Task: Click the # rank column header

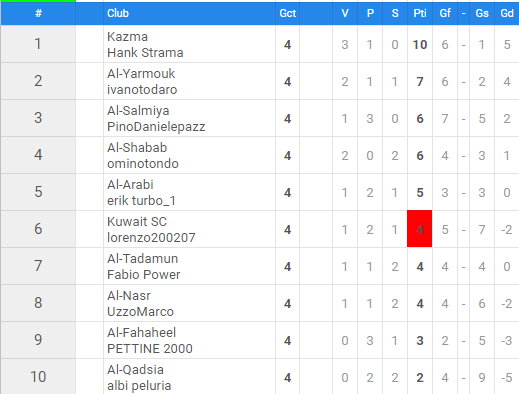Action: click(38, 13)
